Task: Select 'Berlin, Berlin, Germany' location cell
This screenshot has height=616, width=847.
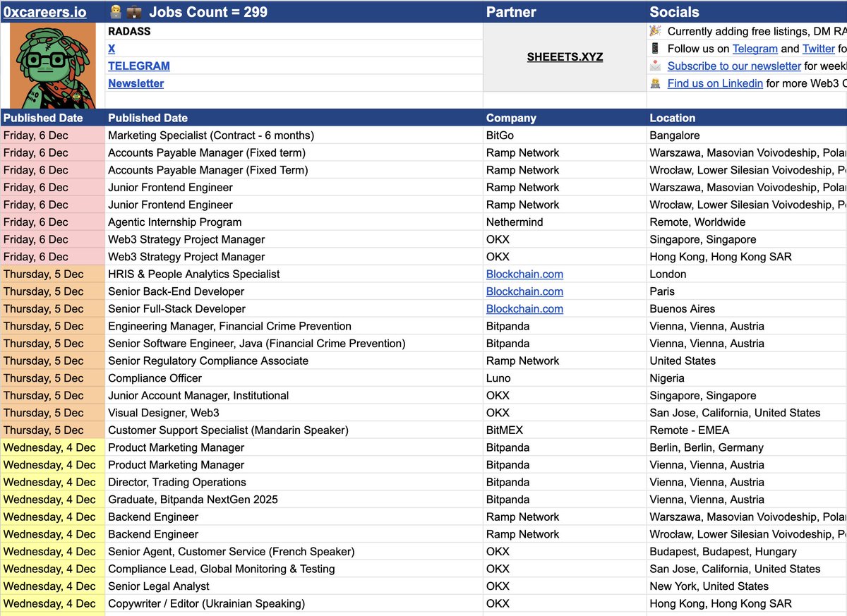Action: click(x=747, y=447)
